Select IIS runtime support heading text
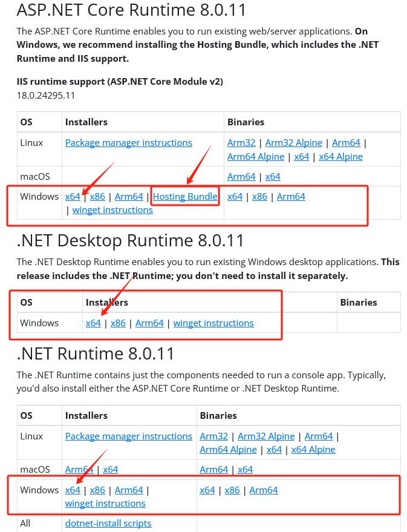The width and height of the screenshot is (407, 532). [120, 82]
